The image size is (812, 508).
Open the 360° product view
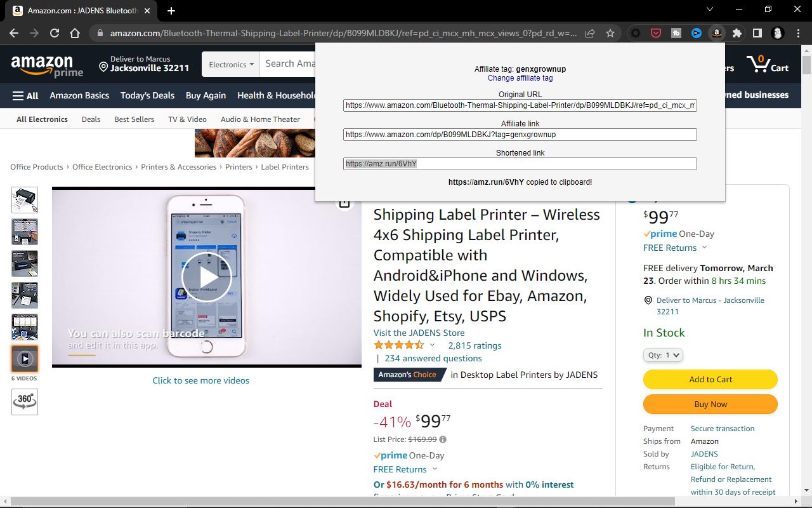coord(25,401)
